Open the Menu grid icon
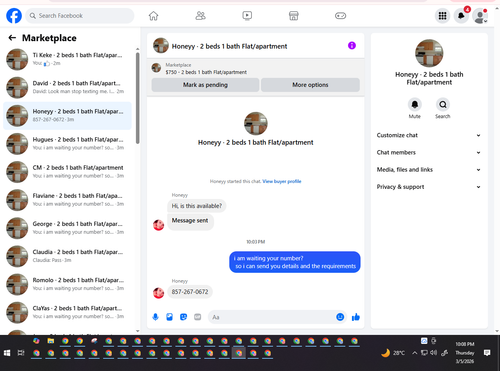This screenshot has height=371, width=500. [442, 16]
